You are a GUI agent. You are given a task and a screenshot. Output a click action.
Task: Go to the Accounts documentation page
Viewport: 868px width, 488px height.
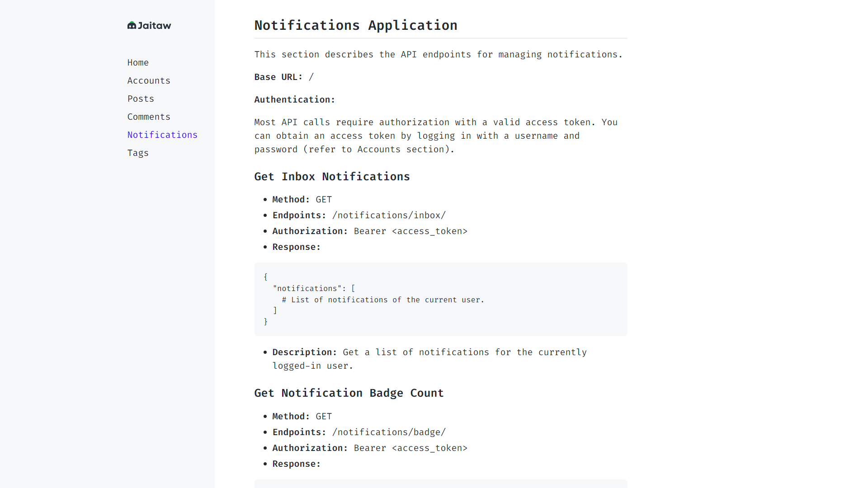(149, 80)
